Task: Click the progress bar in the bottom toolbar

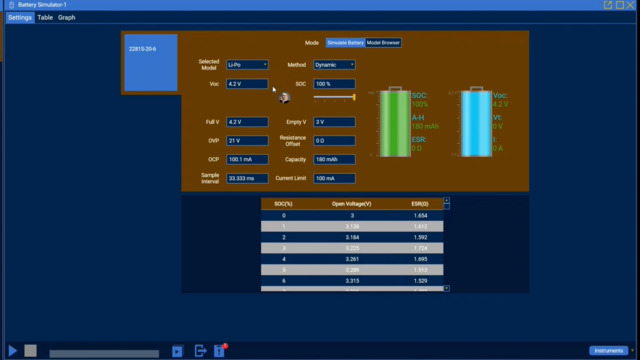Action: (104, 353)
